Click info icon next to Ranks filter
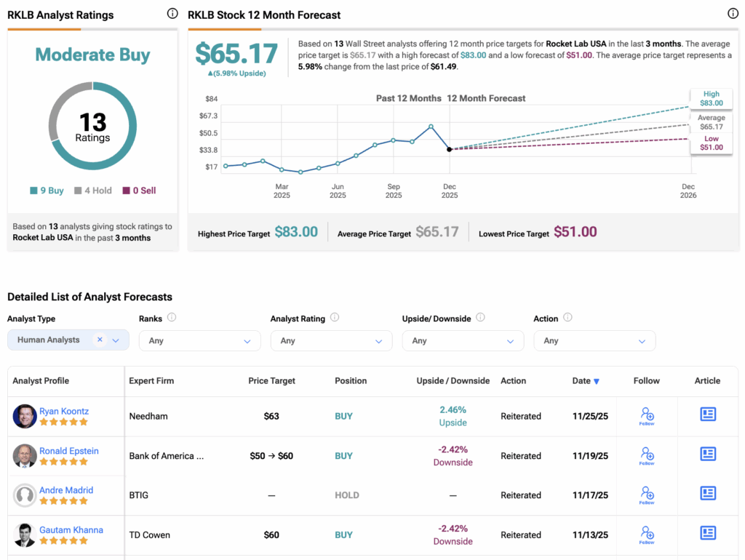 pyautogui.click(x=172, y=318)
